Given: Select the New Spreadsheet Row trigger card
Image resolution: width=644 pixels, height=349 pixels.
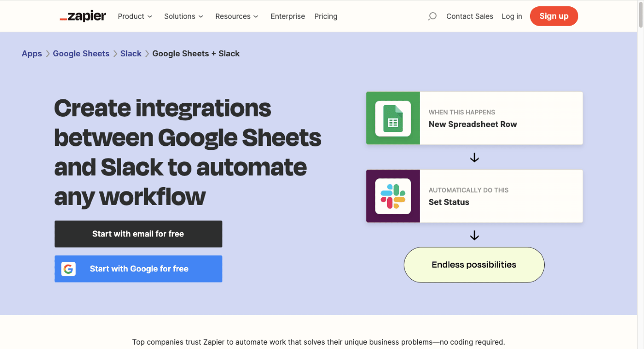Looking at the screenshot, I should (x=474, y=118).
